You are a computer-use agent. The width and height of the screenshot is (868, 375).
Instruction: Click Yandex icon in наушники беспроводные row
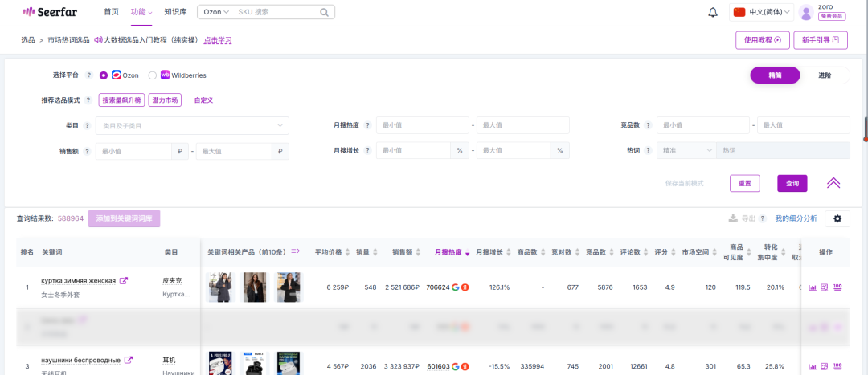tap(465, 366)
